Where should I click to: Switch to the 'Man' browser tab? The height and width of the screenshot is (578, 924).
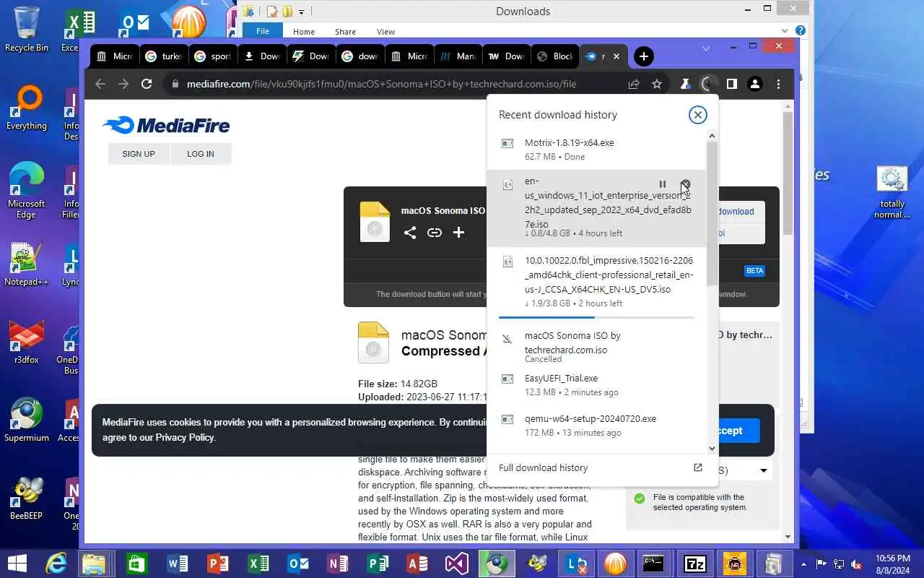click(459, 56)
